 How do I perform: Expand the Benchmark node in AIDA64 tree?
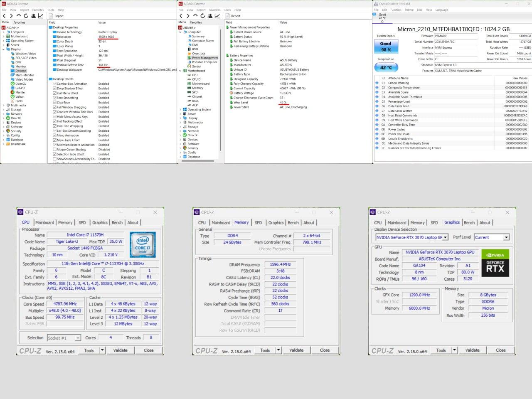click(x=4, y=144)
